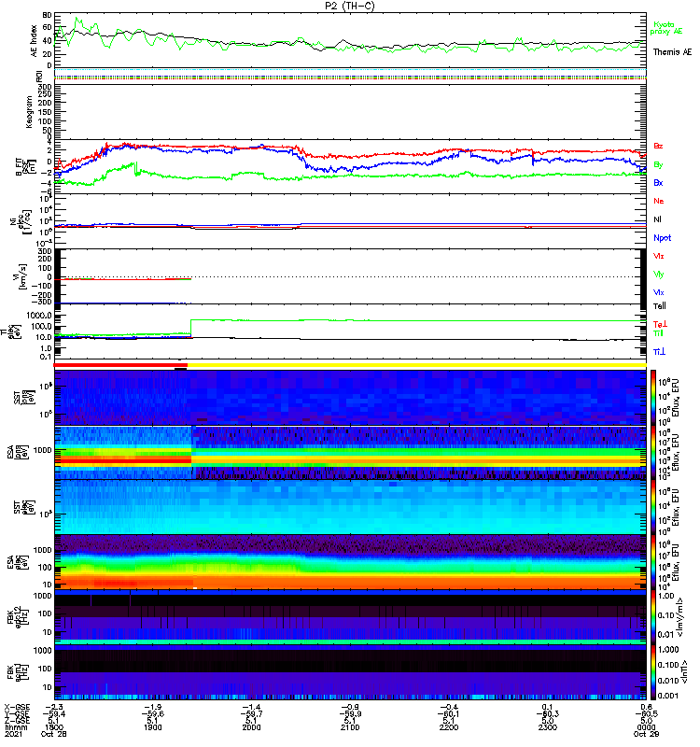Click the '0.001' colorbar tick value
This screenshot has height=747, width=700.
668,696
